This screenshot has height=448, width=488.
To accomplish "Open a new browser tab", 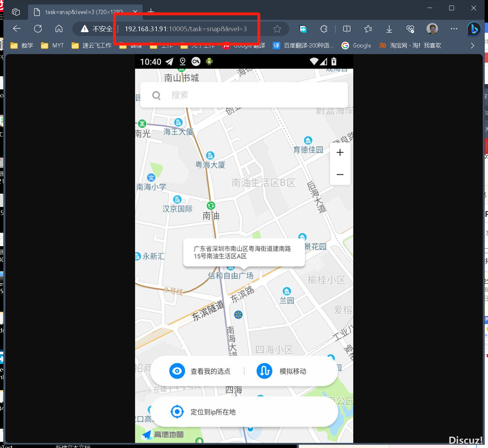I will 150,12.
